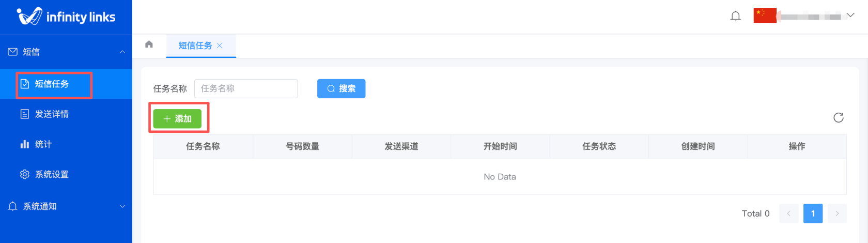Close the 短信任务 tab

(220, 45)
